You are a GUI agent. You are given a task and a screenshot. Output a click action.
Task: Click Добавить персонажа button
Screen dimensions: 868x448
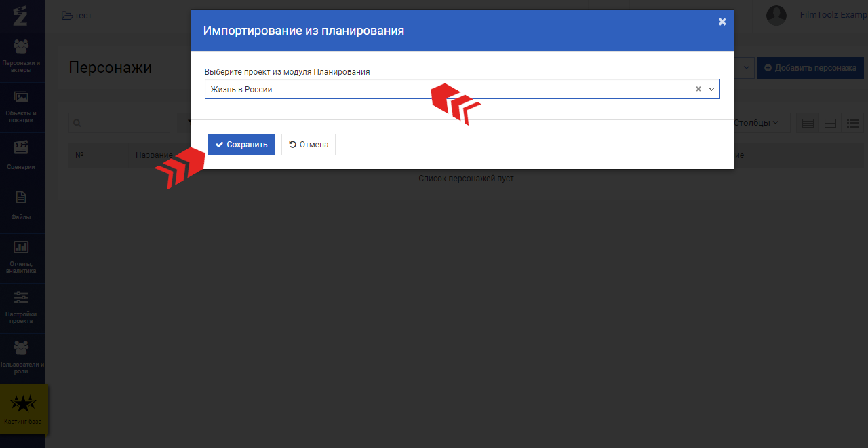click(810, 68)
